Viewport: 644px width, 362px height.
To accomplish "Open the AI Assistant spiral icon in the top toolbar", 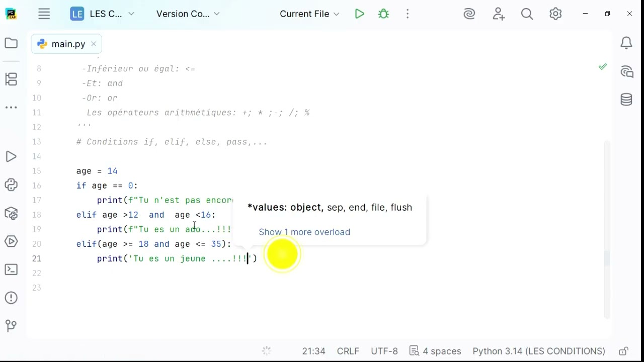I will 469,14.
